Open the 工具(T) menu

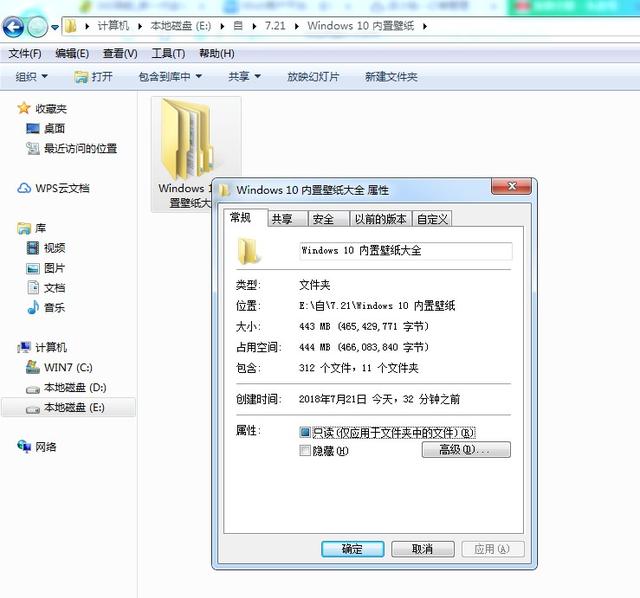point(168,53)
